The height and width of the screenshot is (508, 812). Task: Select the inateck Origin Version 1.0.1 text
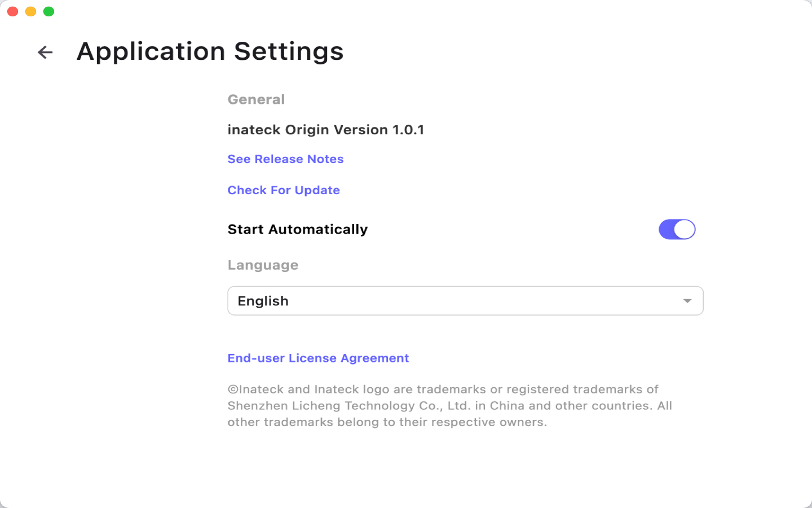tap(325, 130)
